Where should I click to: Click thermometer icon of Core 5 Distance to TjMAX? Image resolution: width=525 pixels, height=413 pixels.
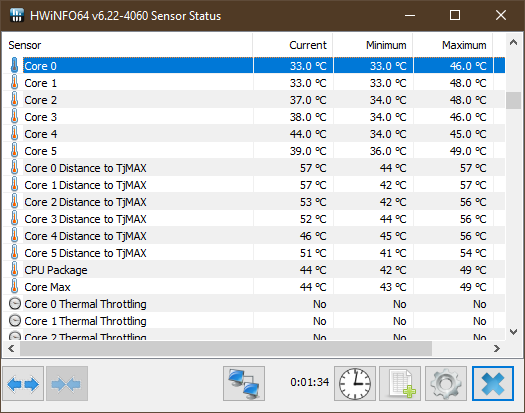click(x=14, y=253)
